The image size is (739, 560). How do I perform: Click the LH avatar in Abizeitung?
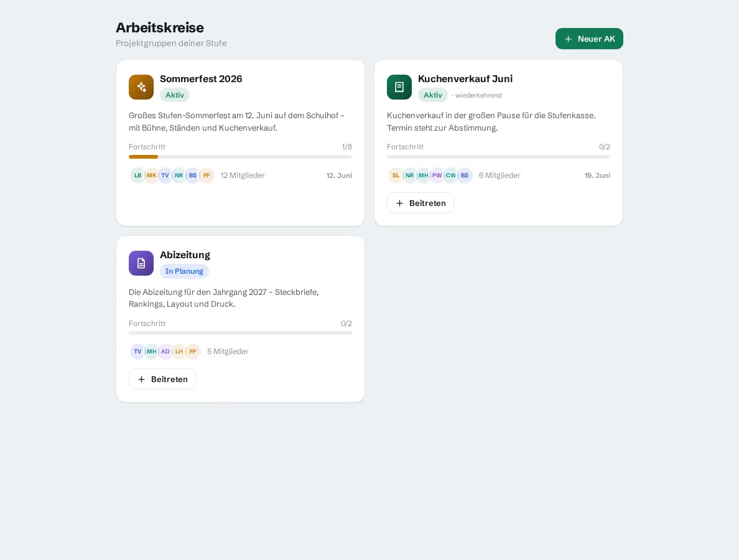click(179, 352)
